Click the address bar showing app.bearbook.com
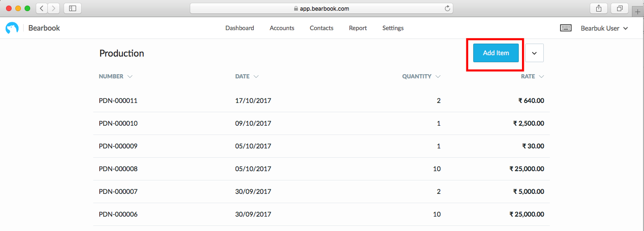 click(x=321, y=8)
